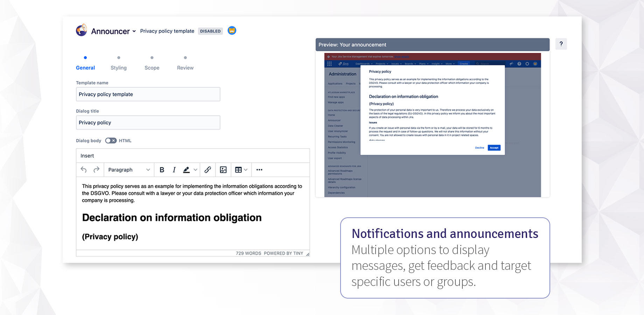Screen dimensions: 644x315
Task: Click Accept button in preview dialog
Action: 494,148
